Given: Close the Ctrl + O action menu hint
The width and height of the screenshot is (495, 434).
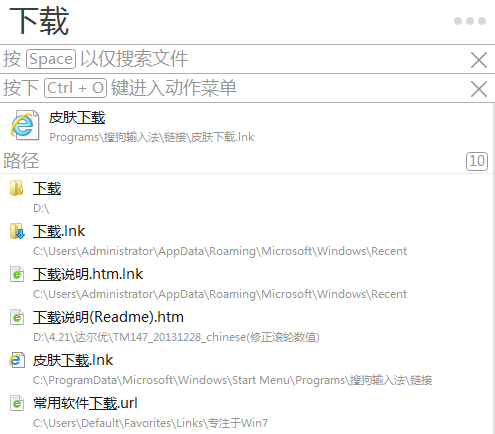Looking at the screenshot, I should [x=479, y=89].
